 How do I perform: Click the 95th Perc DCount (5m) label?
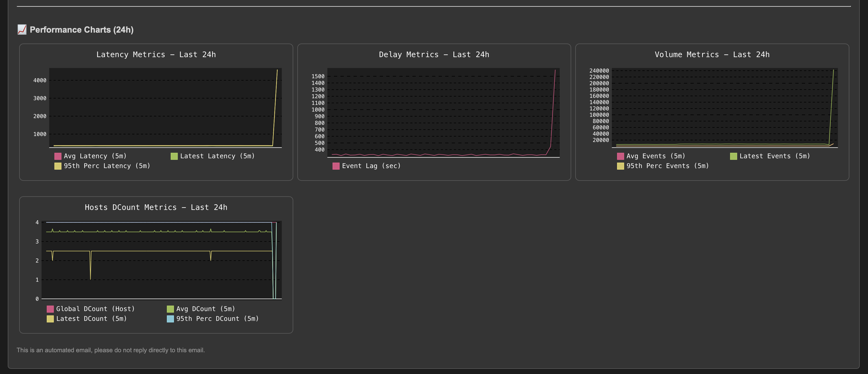pyautogui.click(x=217, y=319)
